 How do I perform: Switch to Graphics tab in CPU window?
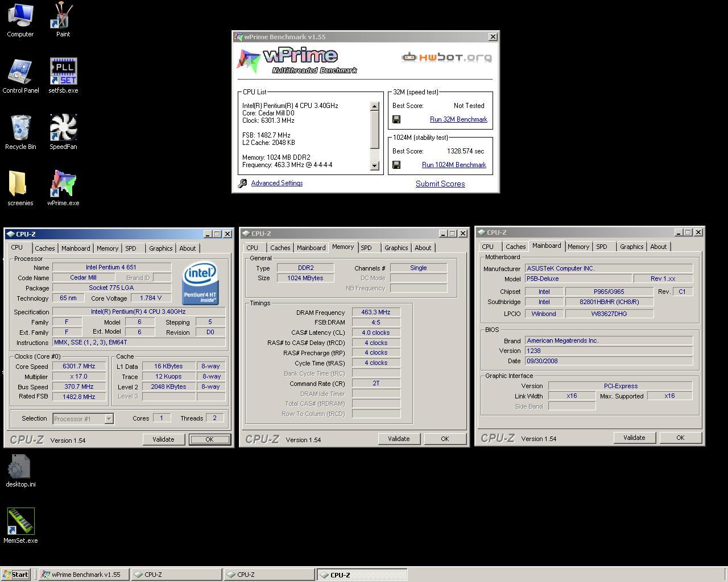point(160,248)
